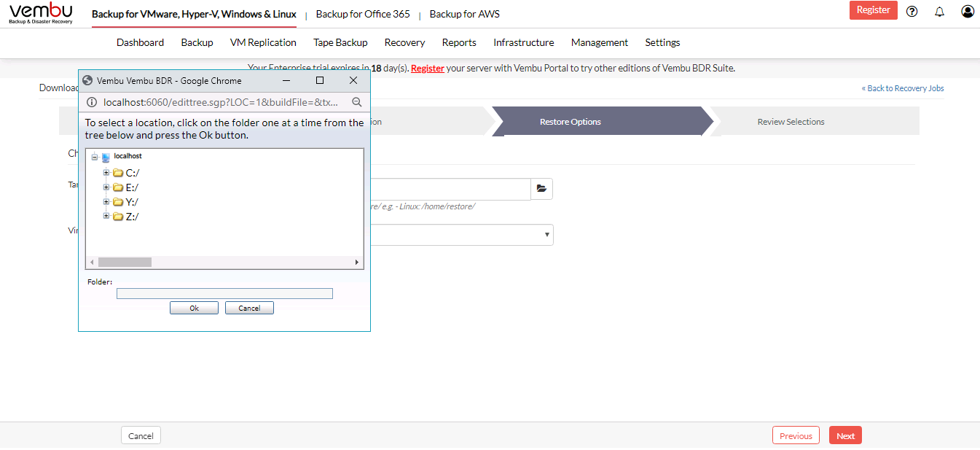The height and width of the screenshot is (450, 980).
Task: Click Cancel in the folder popup
Action: pos(249,308)
